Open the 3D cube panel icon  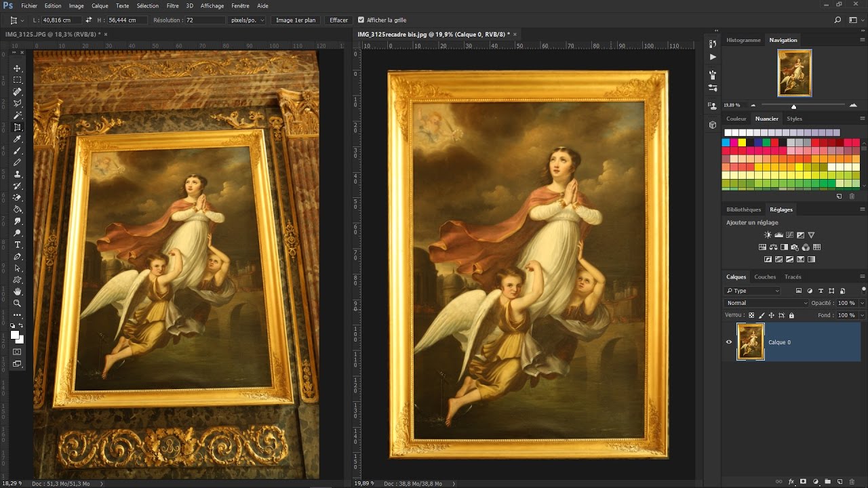[713, 125]
